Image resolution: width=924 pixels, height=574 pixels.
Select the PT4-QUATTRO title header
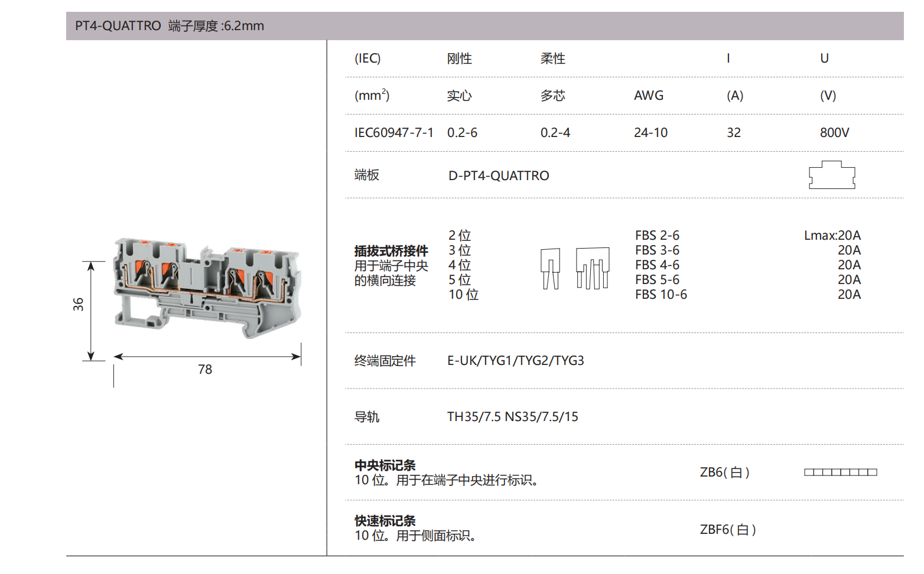tap(170, 25)
